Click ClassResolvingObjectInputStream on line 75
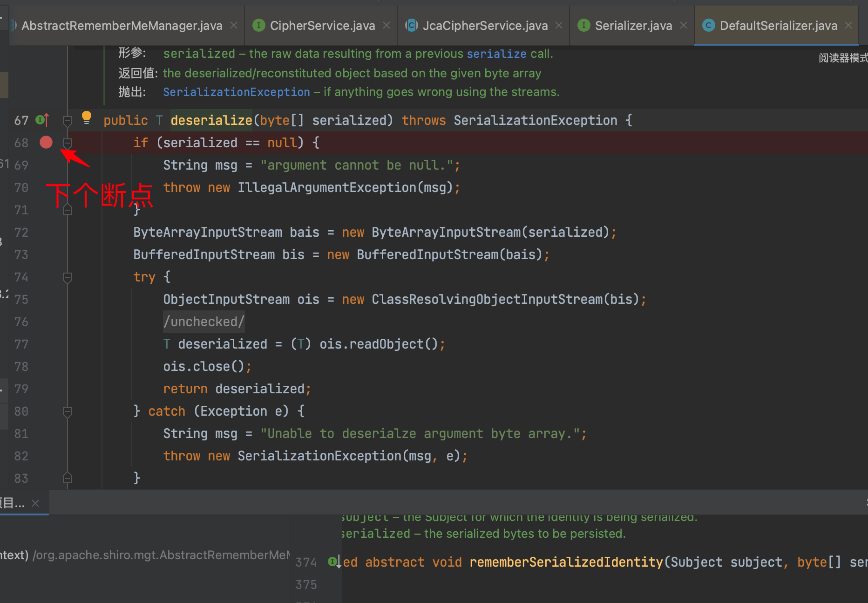Image resolution: width=868 pixels, height=603 pixels. (487, 299)
